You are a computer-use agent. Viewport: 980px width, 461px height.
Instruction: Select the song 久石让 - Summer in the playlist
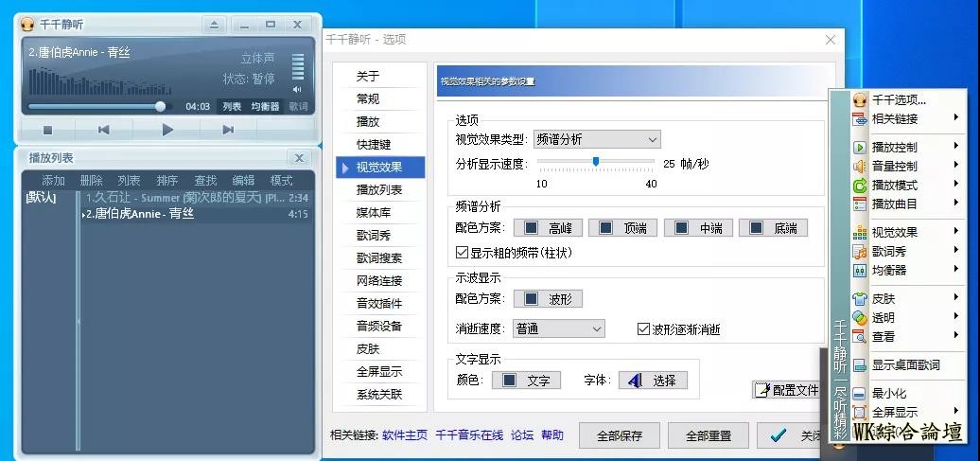pyautogui.click(x=196, y=198)
